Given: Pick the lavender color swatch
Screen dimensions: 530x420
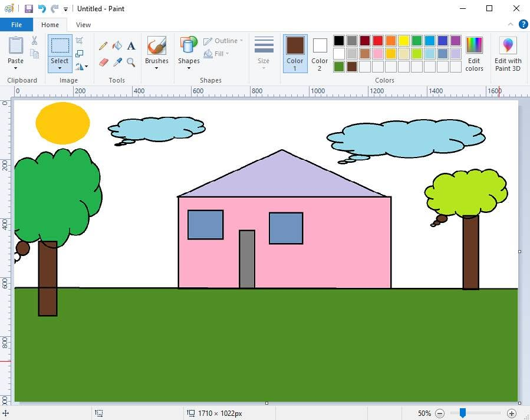Looking at the screenshot, I should pyautogui.click(x=456, y=54).
